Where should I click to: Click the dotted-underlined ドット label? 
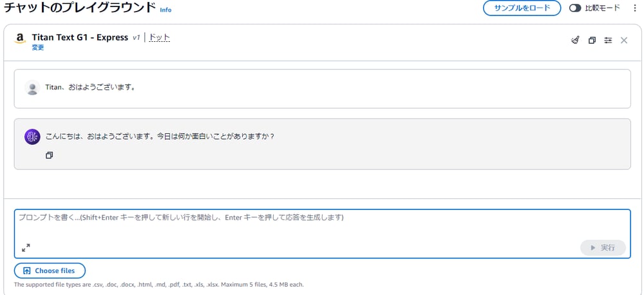pos(159,37)
